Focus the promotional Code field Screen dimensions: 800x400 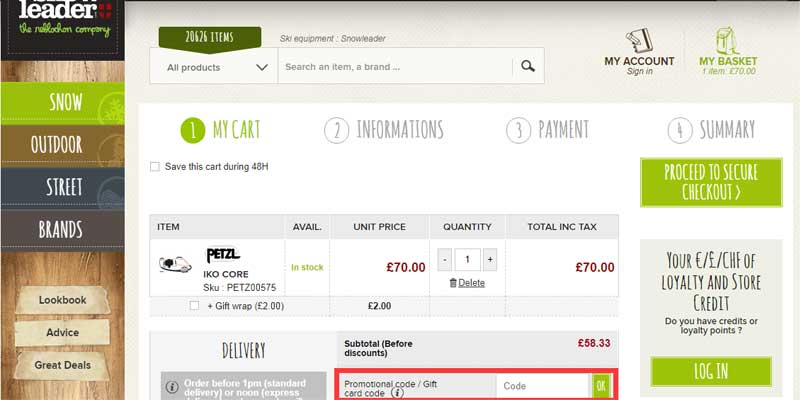point(543,386)
